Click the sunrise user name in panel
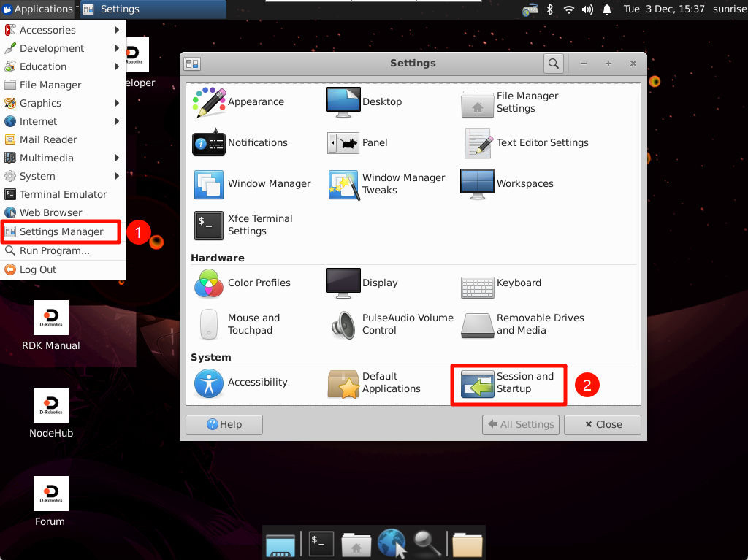 click(x=730, y=9)
